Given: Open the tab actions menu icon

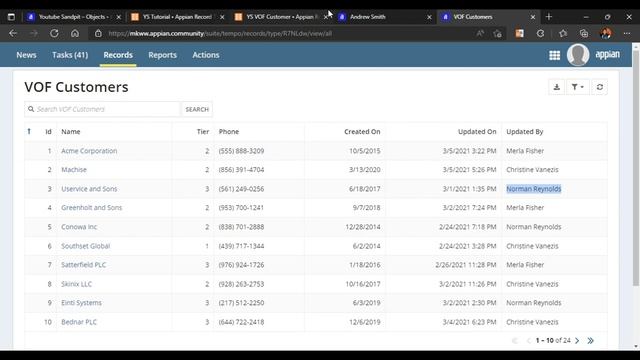Looking at the screenshot, I should tap(11, 17).
